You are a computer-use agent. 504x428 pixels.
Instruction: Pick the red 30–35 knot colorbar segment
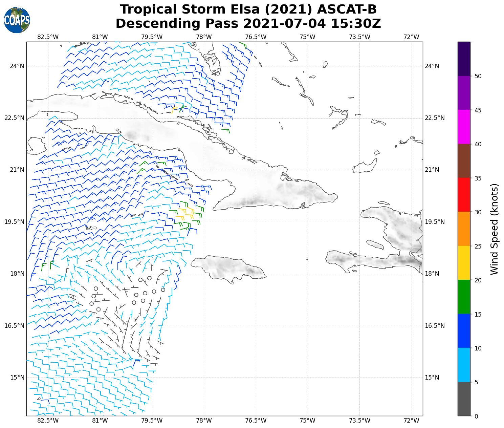pyautogui.click(x=464, y=195)
